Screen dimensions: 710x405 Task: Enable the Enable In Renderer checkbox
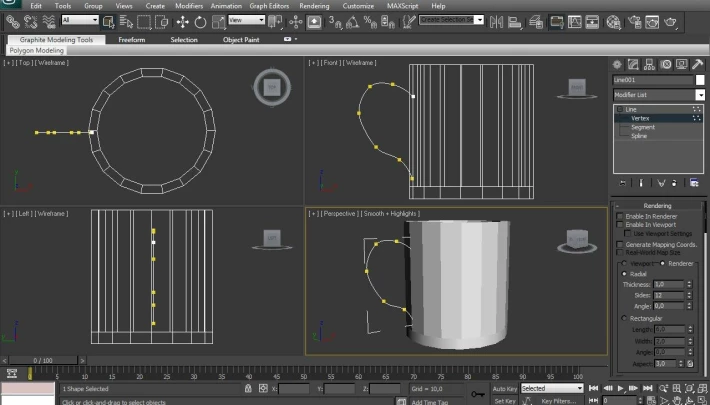click(620, 216)
